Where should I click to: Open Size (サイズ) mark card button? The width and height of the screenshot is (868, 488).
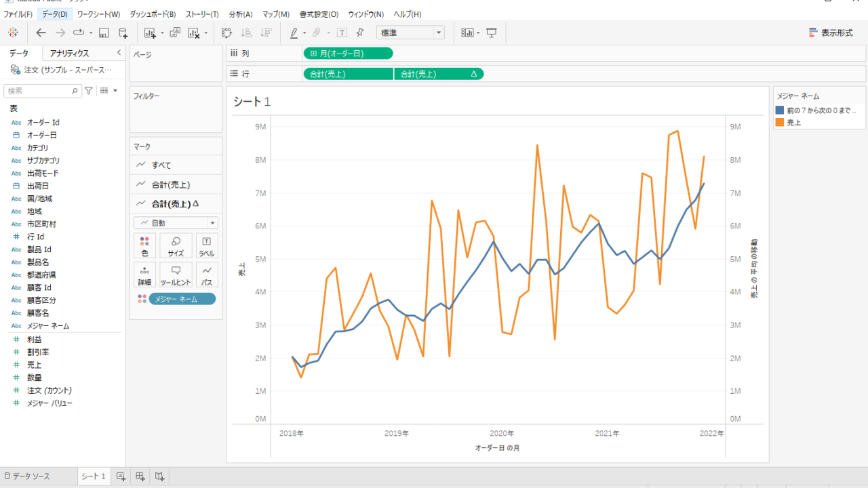(x=176, y=246)
